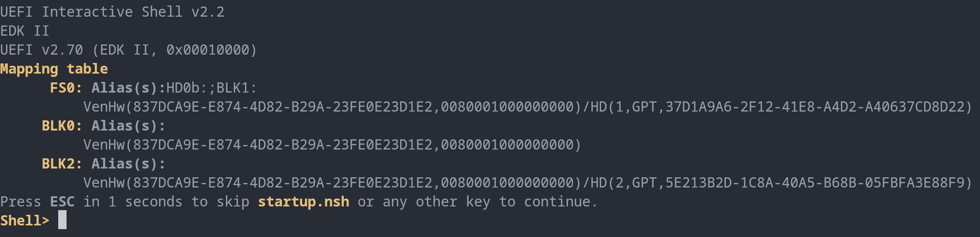Click the HD(2,GPT,5E213B2D…) partition path
The image size is (980, 237).
781,183
